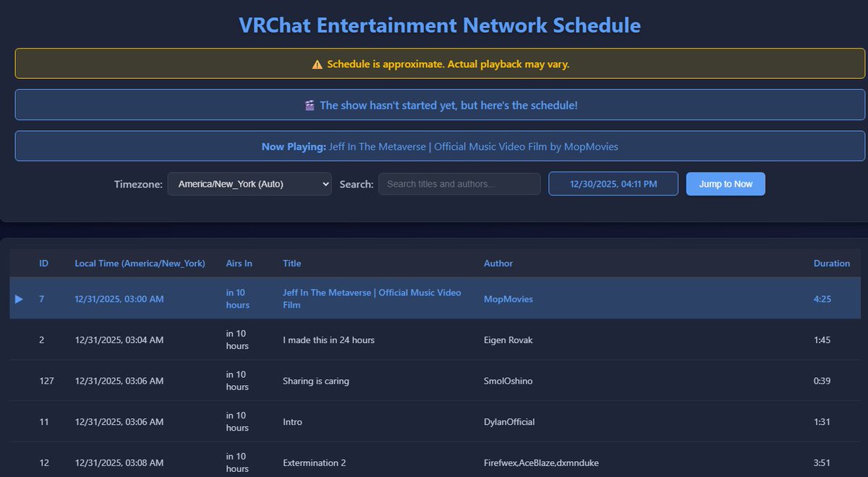Click the ID 127 cell
868x477 pixels.
[x=46, y=381]
